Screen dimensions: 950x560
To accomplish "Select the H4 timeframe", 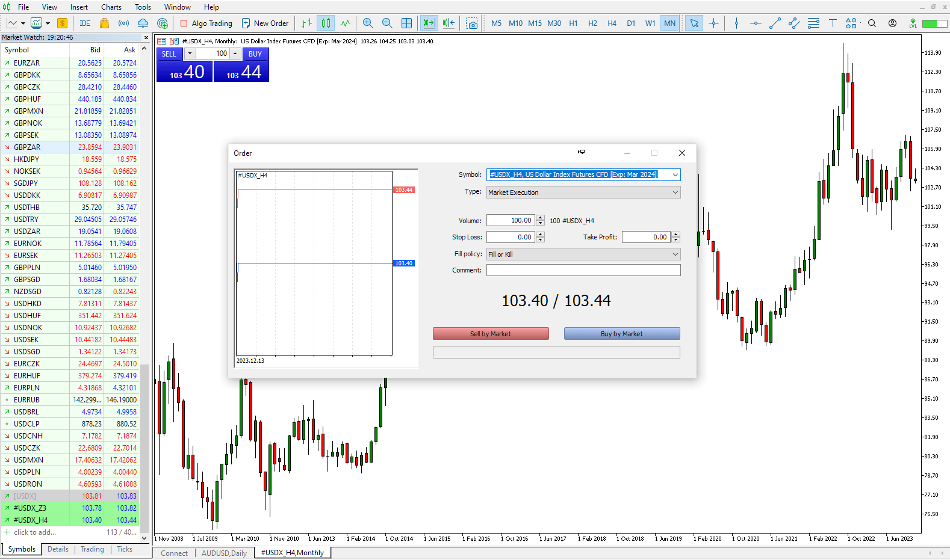I will 612,23.
